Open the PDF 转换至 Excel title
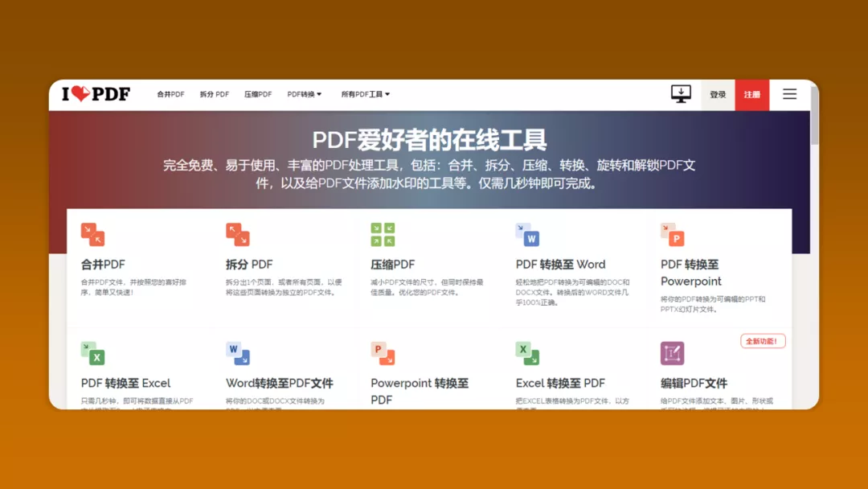 (125, 383)
